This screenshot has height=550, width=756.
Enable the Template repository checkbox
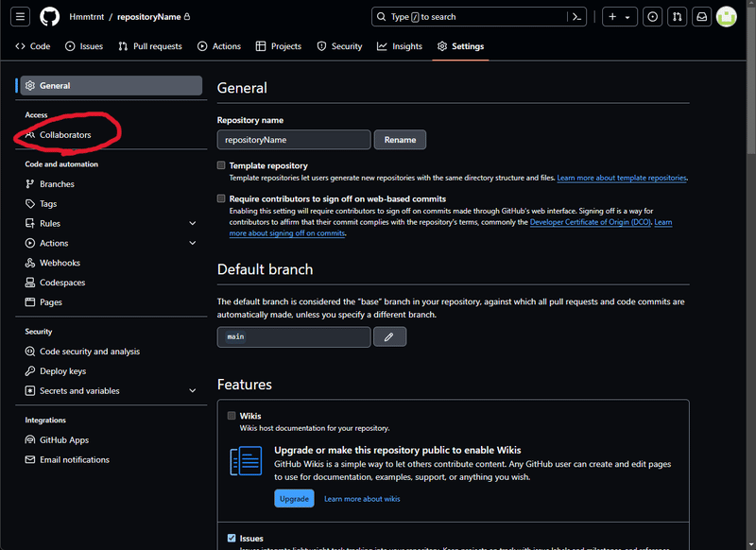click(x=221, y=165)
